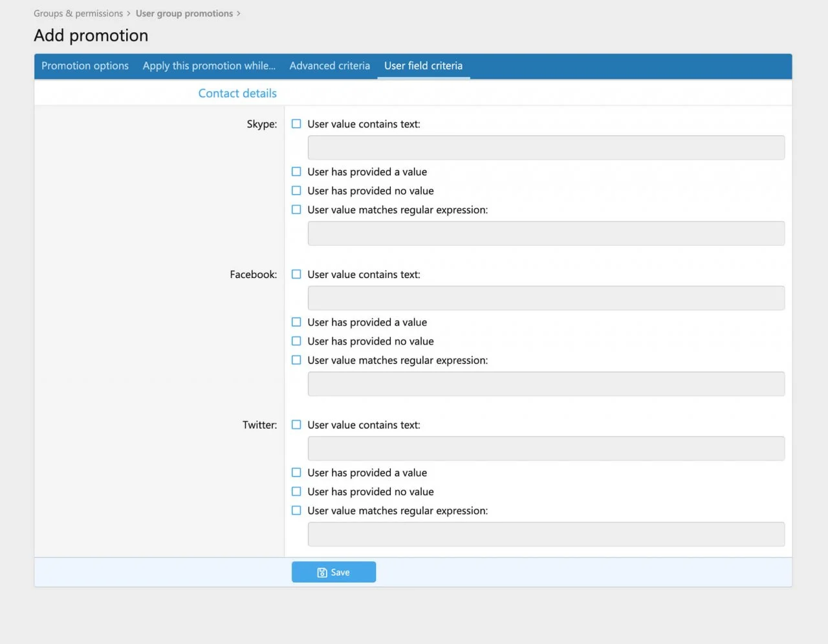Click the Skype contains-text input field
The width and height of the screenshot is (828, 644).
pos(546,147)
